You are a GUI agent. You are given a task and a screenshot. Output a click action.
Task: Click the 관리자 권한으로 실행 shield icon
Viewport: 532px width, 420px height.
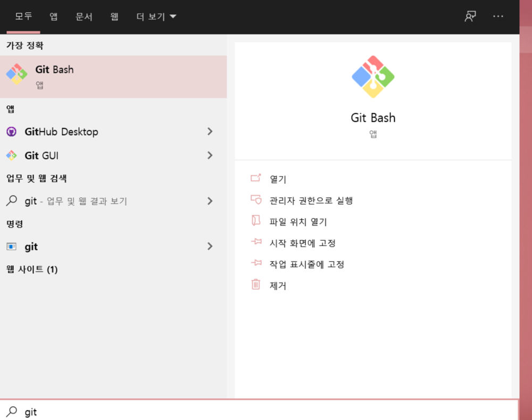click(256, 199)
